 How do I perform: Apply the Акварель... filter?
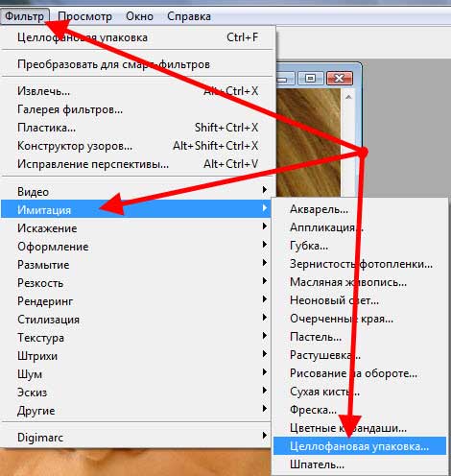(x=360, y=209)
